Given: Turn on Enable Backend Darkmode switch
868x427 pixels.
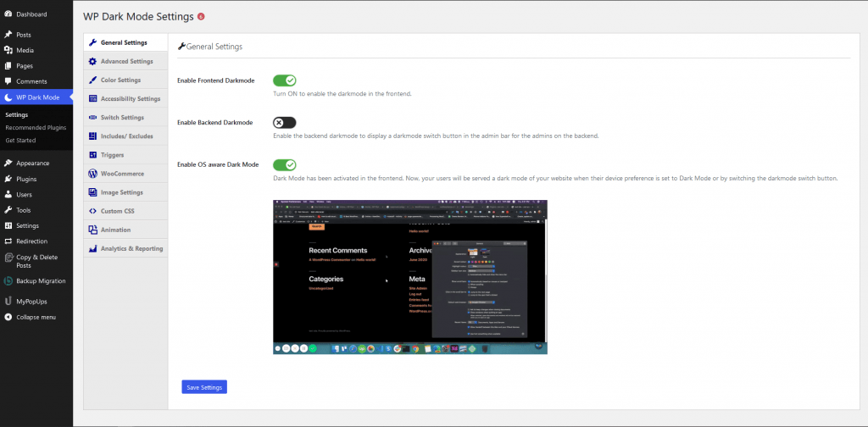Looking at the screenshot, I should (x=285, y=123).
